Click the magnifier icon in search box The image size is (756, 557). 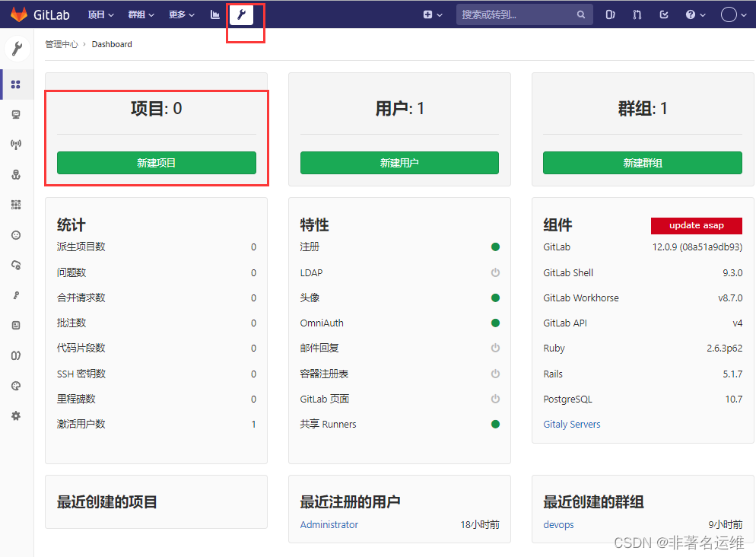tap(581, 15)
